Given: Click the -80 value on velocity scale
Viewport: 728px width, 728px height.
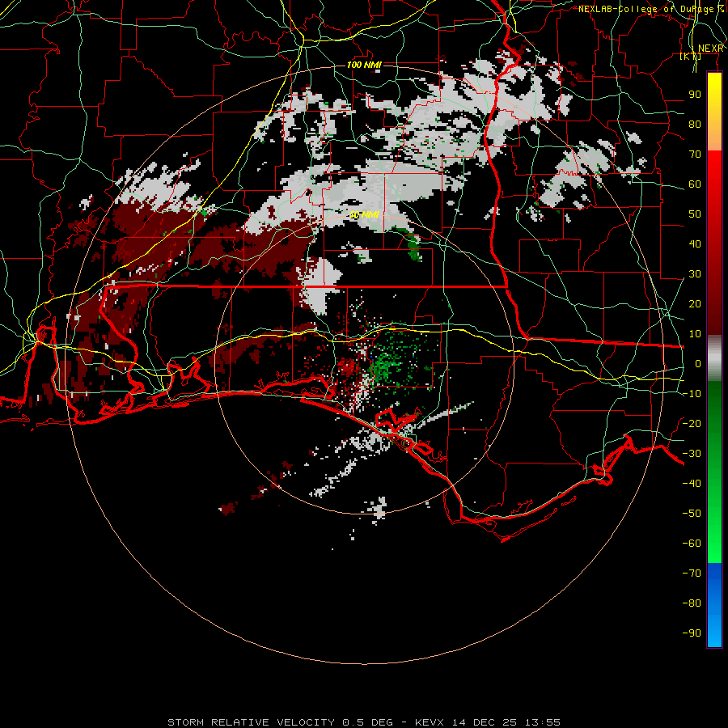Looking at the screenshot, I should click(x=692, y=603).
